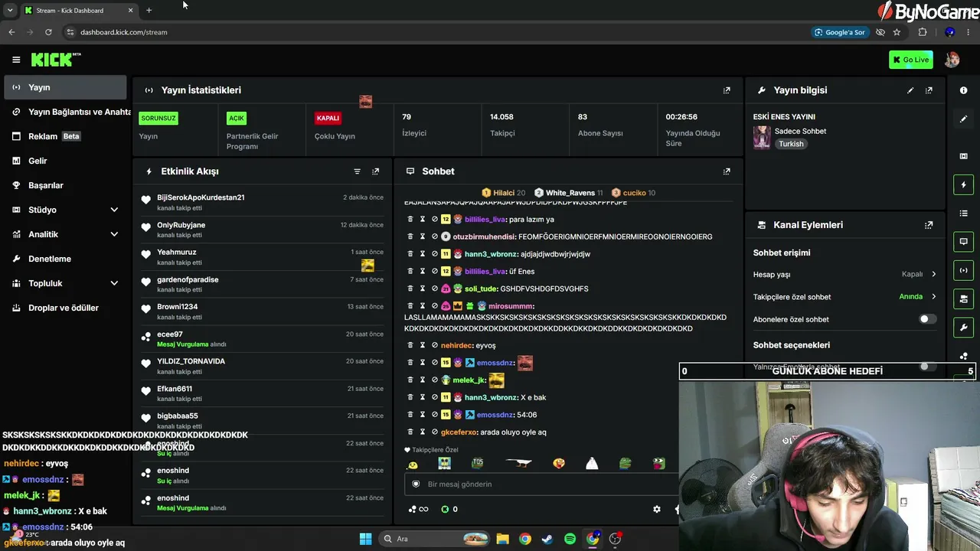Viewport: 980px width, 551px height.
Task: Open Droplar ve ödüller page
Action: pyautogui.click(x=65, y=308)
